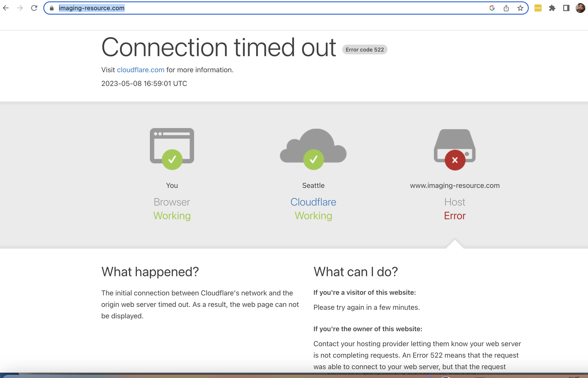Bookmark this page with the star

click(520, 8)
